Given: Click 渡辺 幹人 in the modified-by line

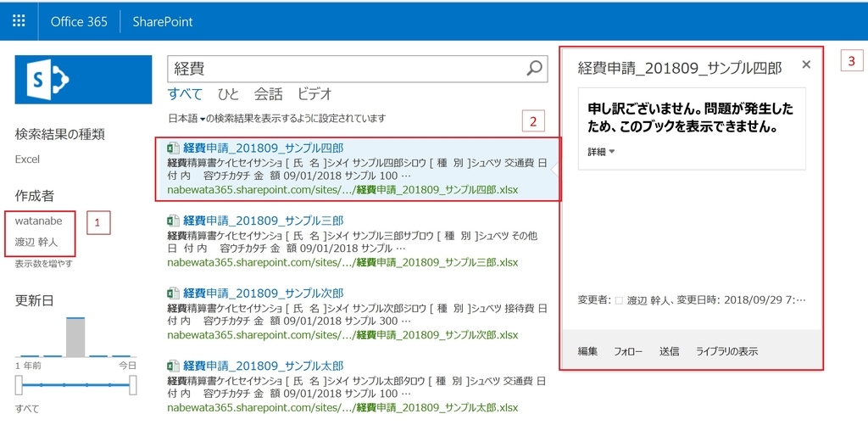Looking at the screenshot, I should point(648,300).
